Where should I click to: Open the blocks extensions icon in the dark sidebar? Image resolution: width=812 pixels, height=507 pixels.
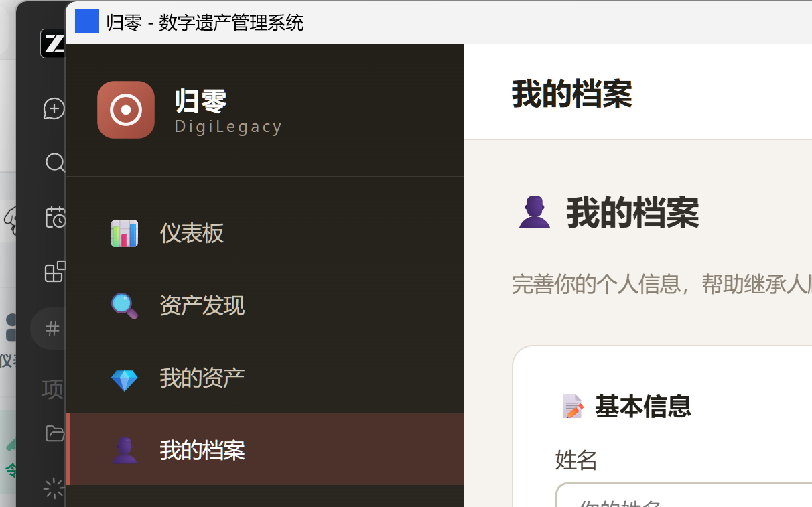[55, 272]
